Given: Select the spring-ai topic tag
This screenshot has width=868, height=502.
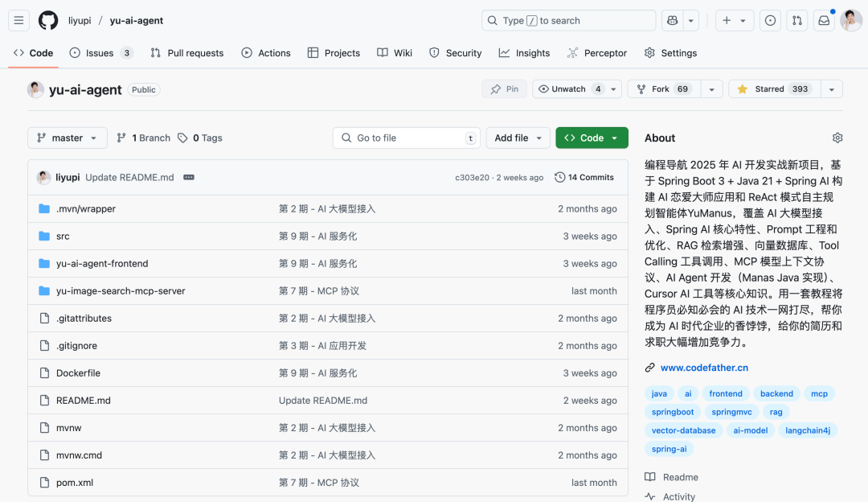Looking at the screenshot, I should coord(669,449).
